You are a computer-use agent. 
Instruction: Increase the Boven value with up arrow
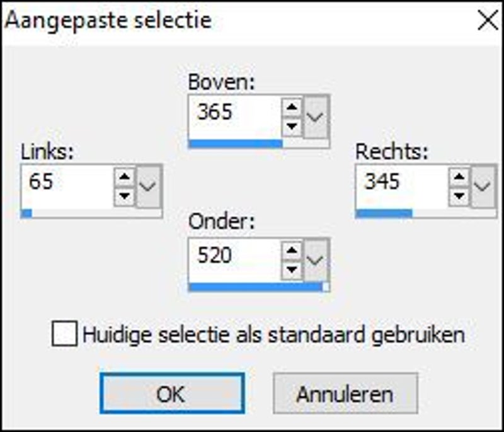(292, 105)
